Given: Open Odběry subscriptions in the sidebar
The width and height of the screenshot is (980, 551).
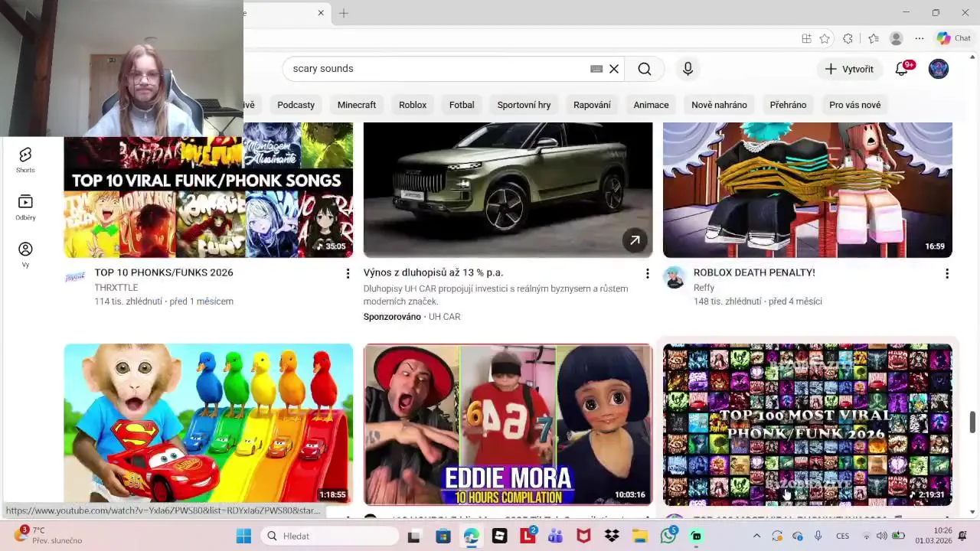Looking at the screenshot, I should click(x=25, y=207).
